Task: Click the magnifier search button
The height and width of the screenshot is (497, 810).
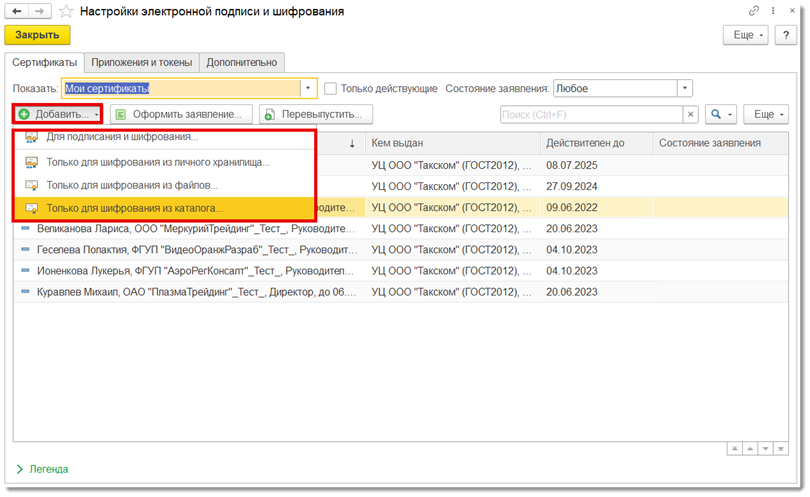Action: coord(720,115)
